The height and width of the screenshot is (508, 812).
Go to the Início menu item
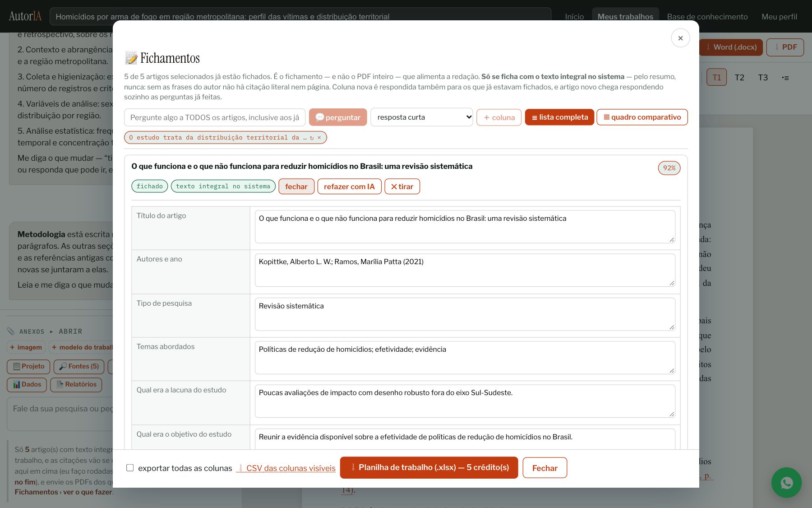(x=574, y=17)
